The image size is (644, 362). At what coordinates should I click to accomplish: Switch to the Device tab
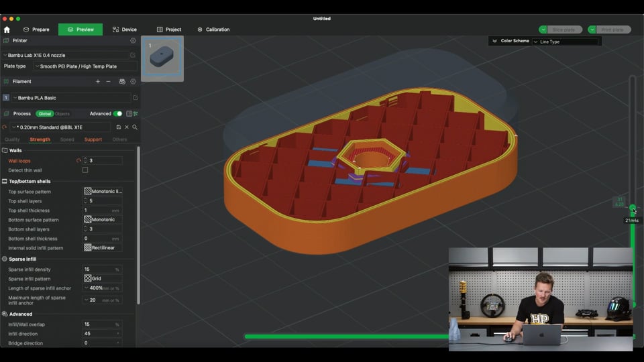pyautogui.click(x=125, y=29)
